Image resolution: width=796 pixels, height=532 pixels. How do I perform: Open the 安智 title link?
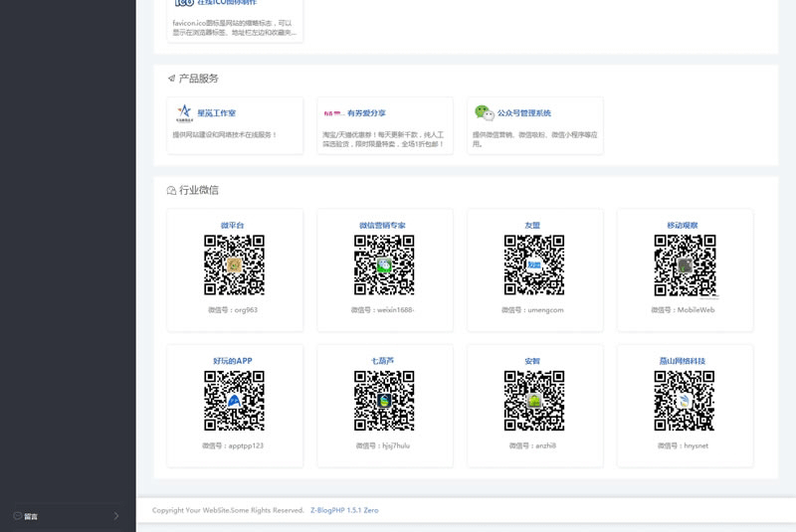(532, 361)
